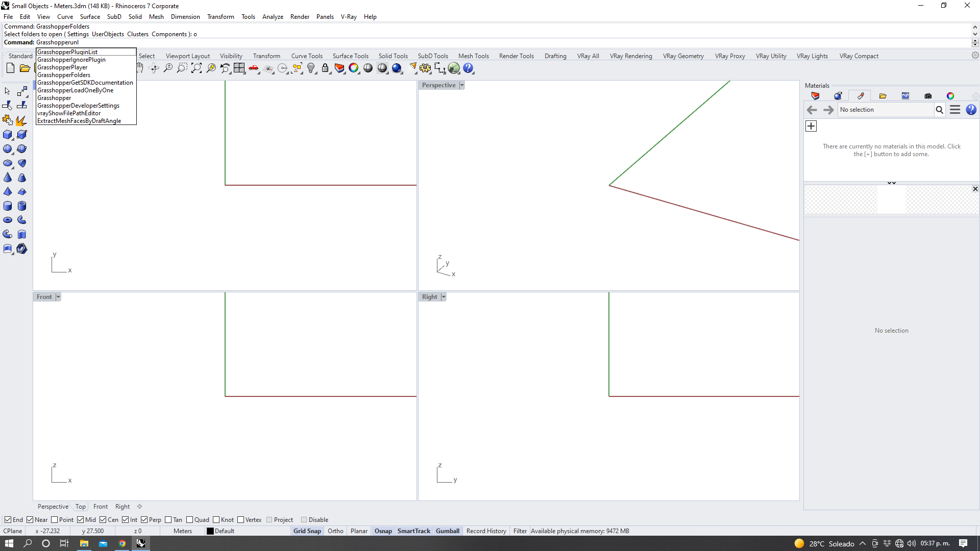
Task: Click the black Default layer color swatch
Action: (210, 531)
